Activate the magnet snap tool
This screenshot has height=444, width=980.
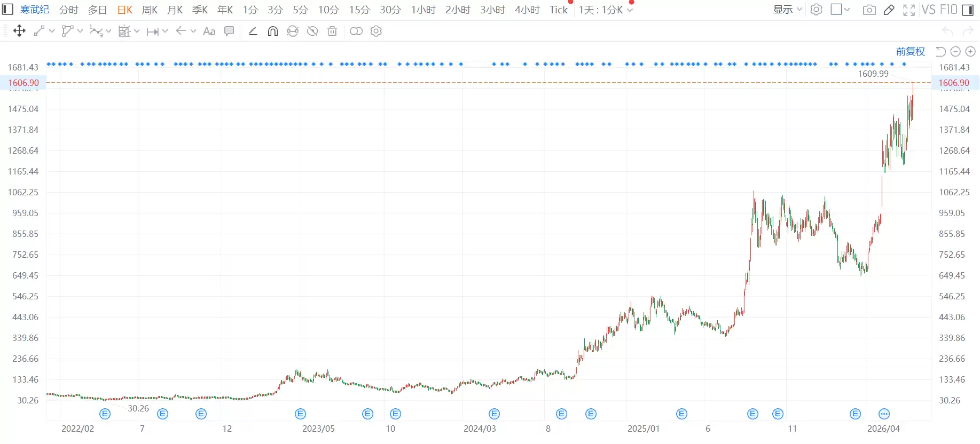click(x=272, y=31)
